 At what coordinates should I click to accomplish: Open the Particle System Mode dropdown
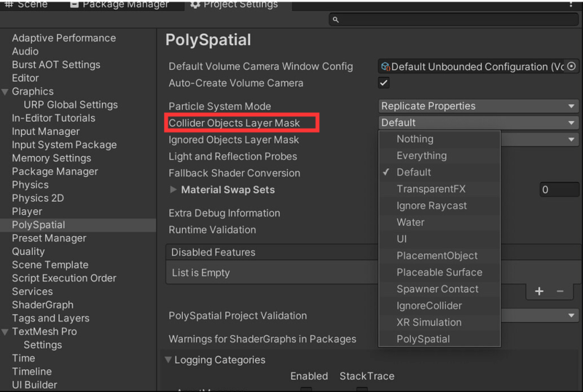point(478,106)
